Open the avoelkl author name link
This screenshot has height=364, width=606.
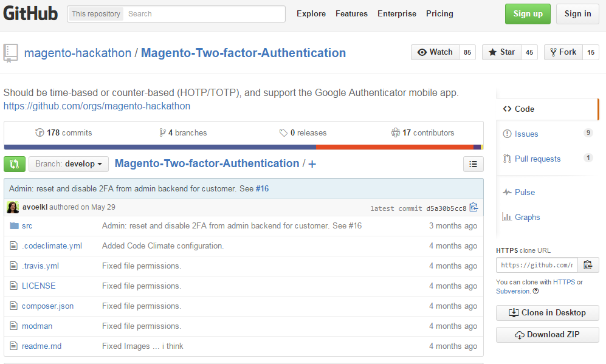pyautogui.click(x=35, y=207)
